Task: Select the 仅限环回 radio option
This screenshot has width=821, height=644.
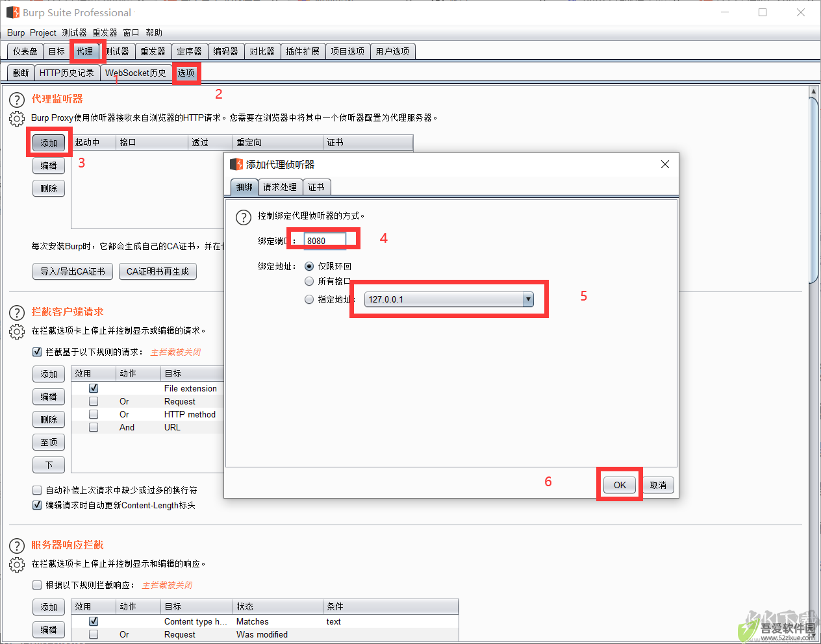Action: coord(309,266)
